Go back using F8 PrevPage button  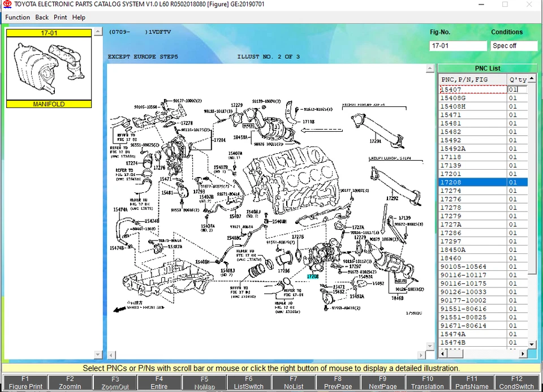pos(338,383)
